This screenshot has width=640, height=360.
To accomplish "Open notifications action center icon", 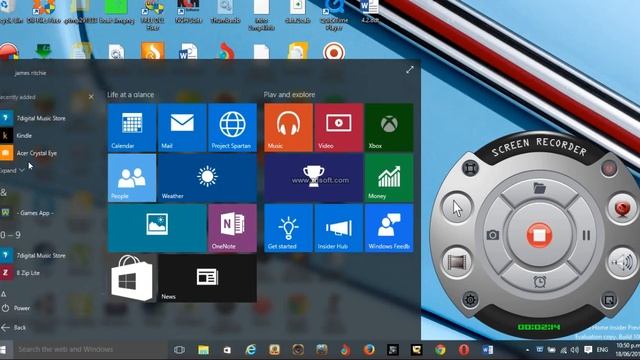I will [x=588, y=350].
